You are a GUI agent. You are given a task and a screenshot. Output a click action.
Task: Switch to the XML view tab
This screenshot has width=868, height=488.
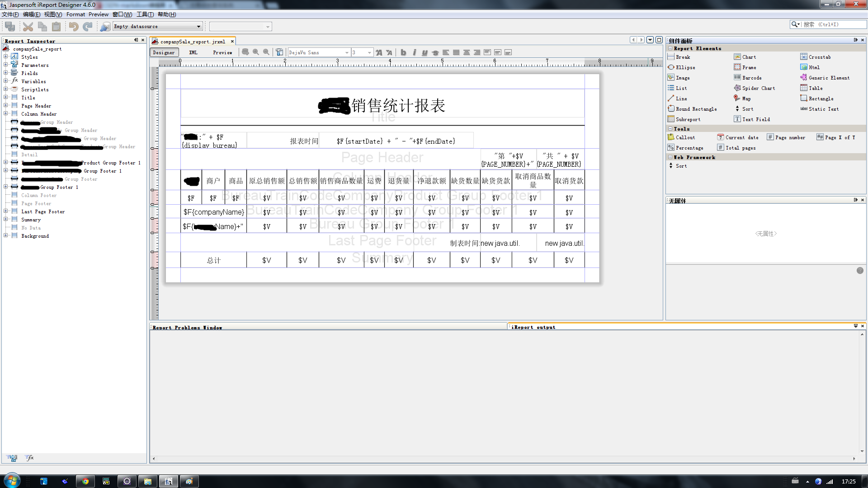click(193, 52)
